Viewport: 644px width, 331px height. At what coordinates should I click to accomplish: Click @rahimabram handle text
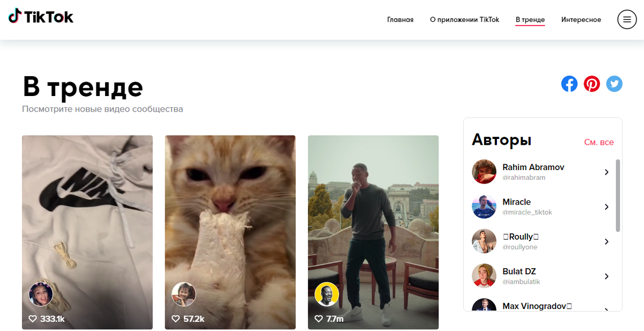[x=524, y=178]
